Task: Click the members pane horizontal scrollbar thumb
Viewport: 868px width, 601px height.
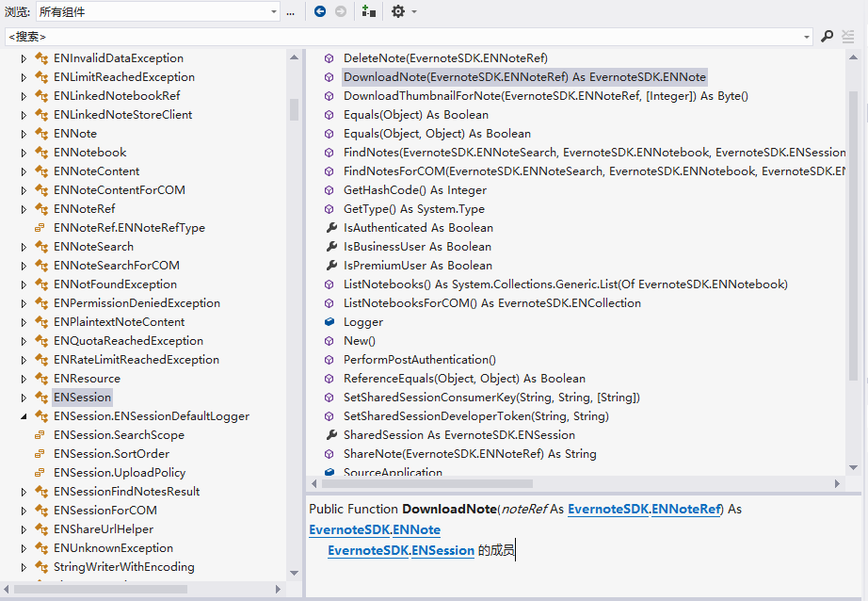Action: [427, 483]
